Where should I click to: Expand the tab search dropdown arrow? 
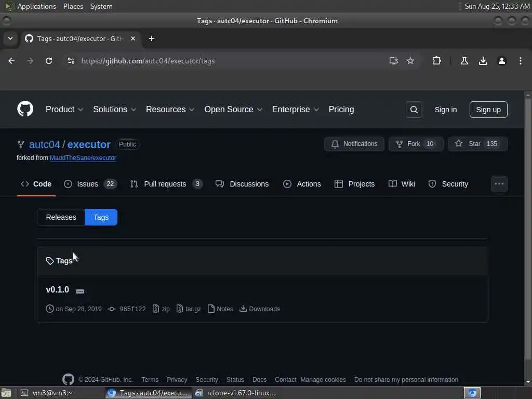click(10, 38)
